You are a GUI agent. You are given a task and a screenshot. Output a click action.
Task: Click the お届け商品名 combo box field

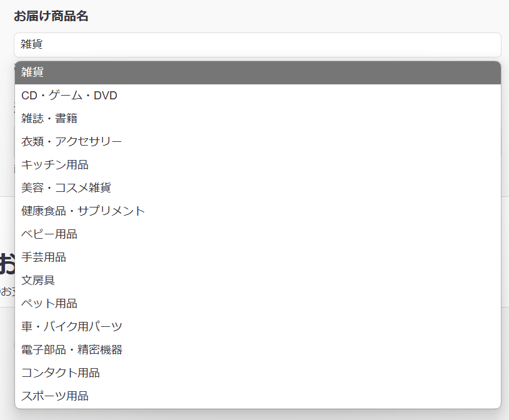[x=257, y=45]
